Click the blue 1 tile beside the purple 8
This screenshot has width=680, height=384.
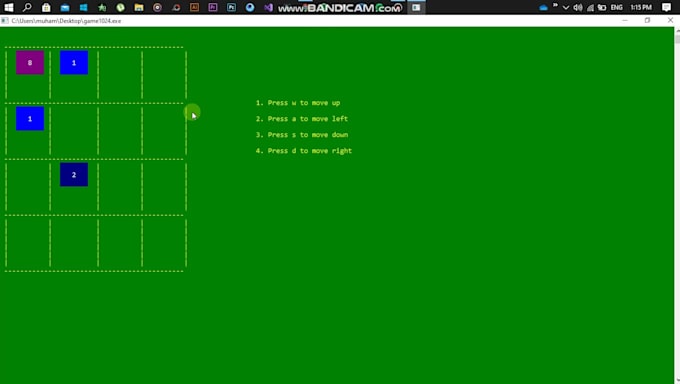point(74,62)
